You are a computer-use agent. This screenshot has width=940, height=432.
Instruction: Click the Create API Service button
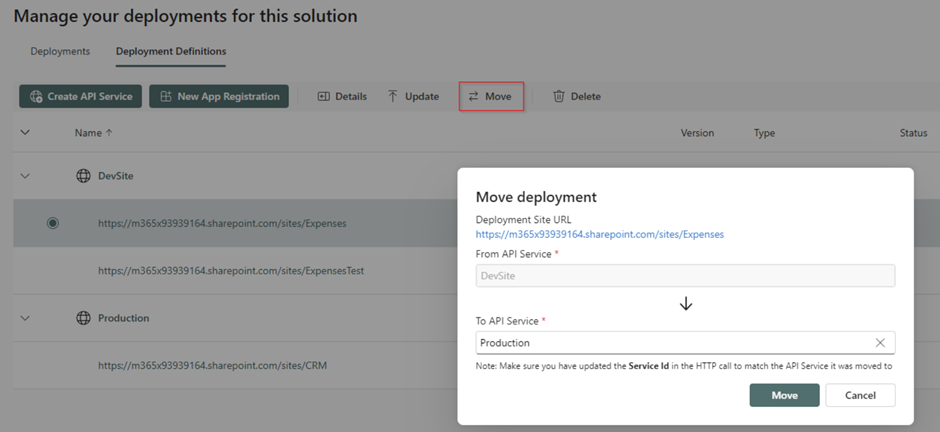80,96
